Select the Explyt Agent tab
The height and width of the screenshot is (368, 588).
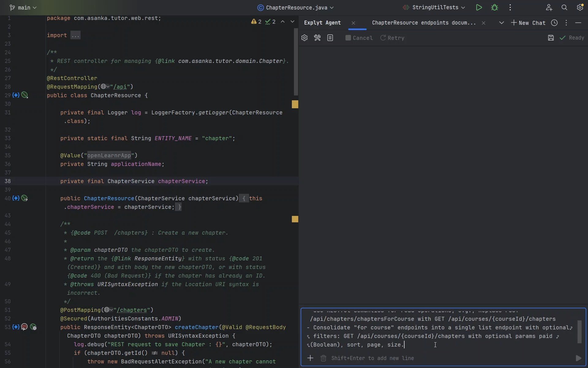(322, 23)
